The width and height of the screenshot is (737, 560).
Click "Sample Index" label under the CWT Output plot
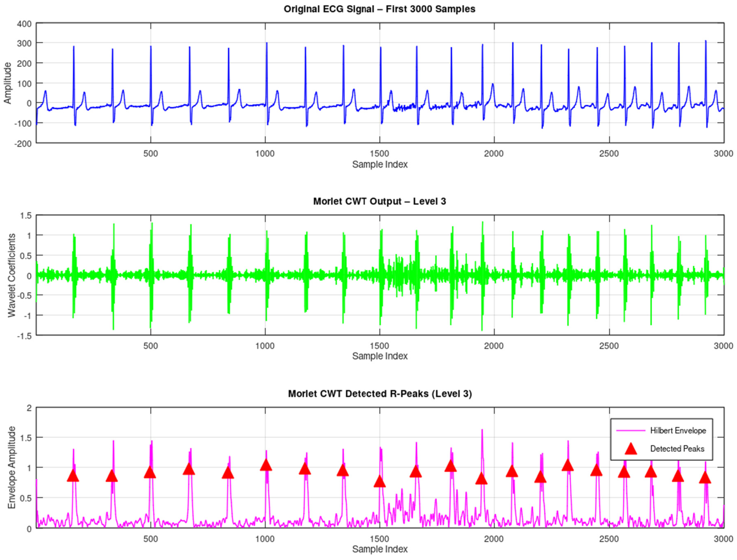pyautogui.click(x=380, y=356)
